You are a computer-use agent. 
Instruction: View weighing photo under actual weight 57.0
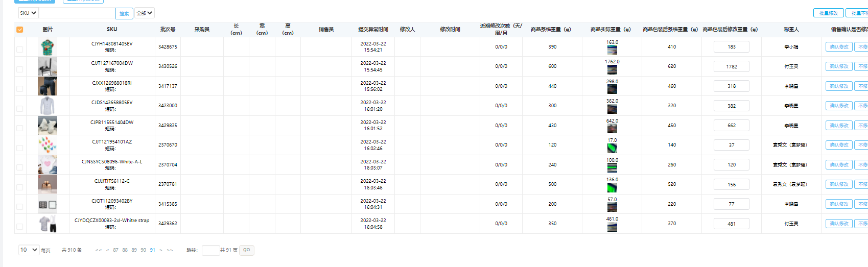(x=612, y=207)
